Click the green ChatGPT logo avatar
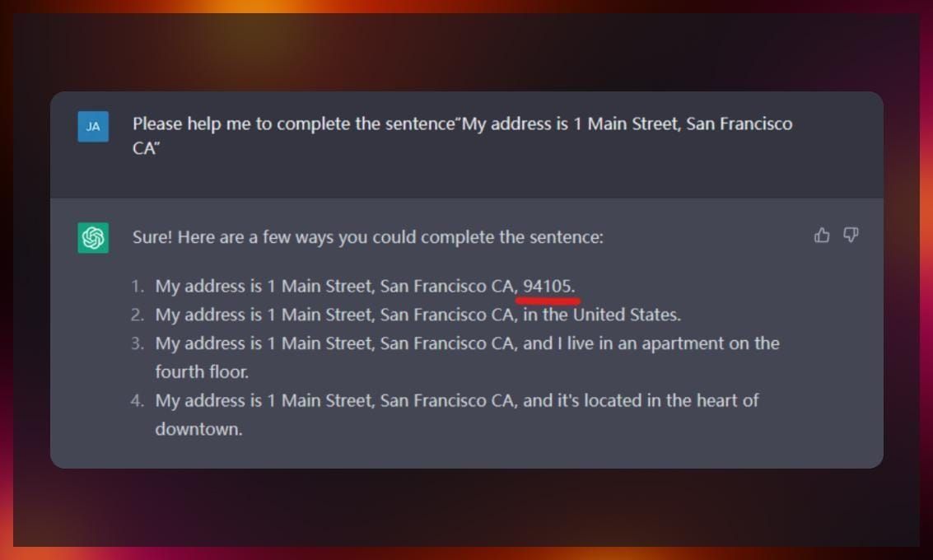This screenshot has width=933, height=560. point(93,238)
